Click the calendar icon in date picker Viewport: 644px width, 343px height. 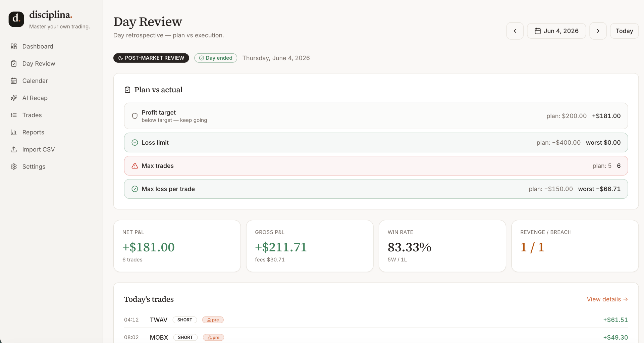(538, 31)
